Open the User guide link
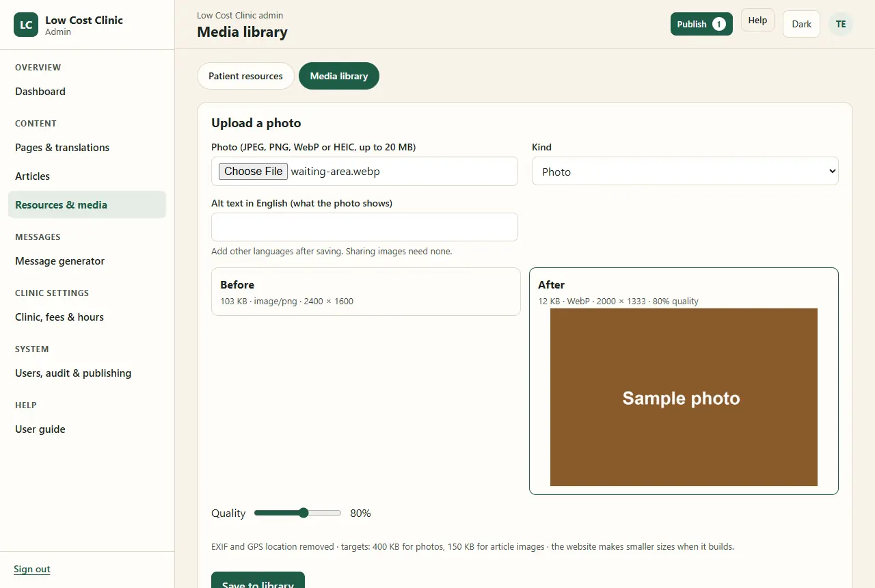Image resolution: width=875 pixels, height=588 pixels. pos(87,429)
